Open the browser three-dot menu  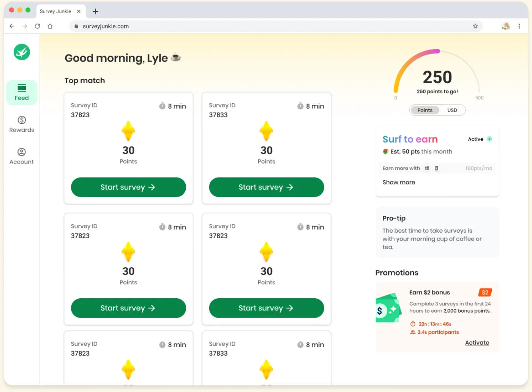point(519,26)
